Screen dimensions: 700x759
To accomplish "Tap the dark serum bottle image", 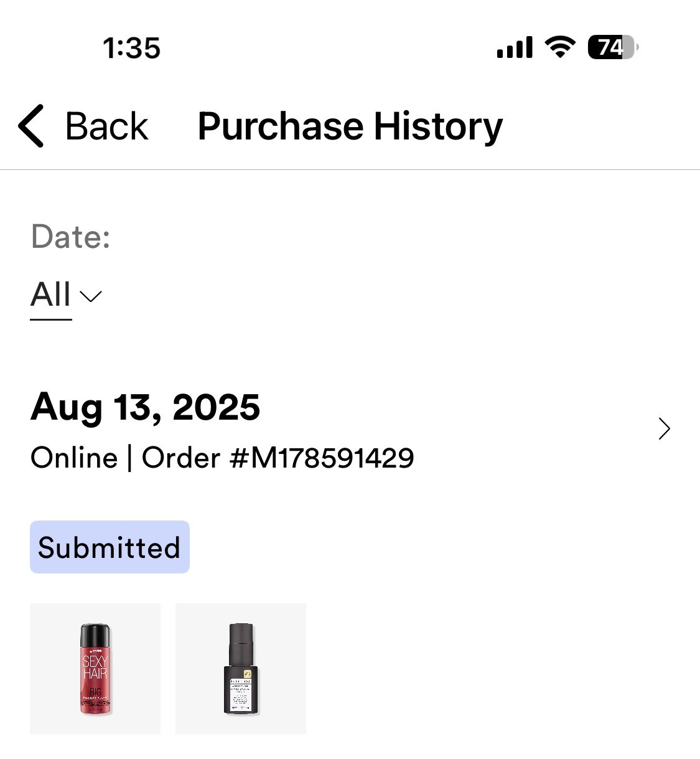I will [x=241, y=669].
